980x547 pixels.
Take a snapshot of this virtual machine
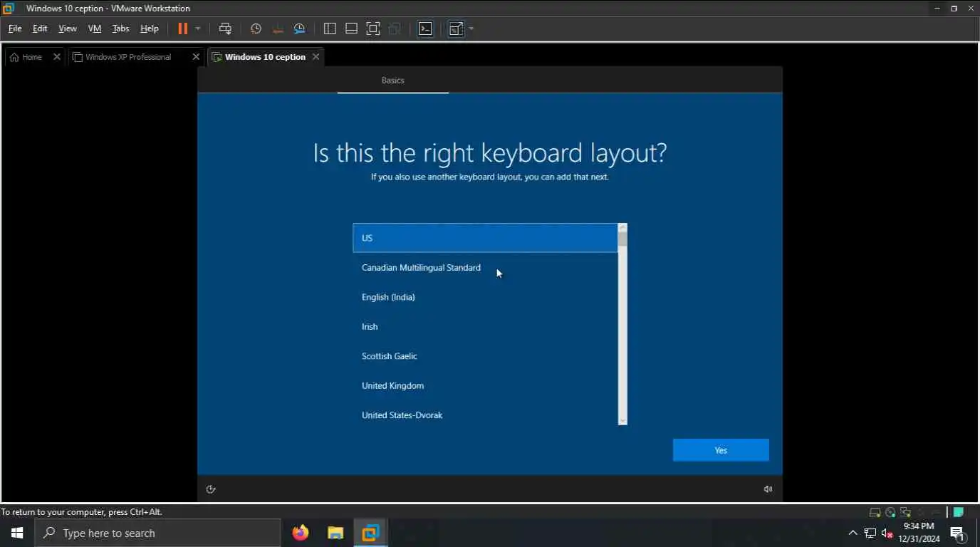(x=256, y=28)
